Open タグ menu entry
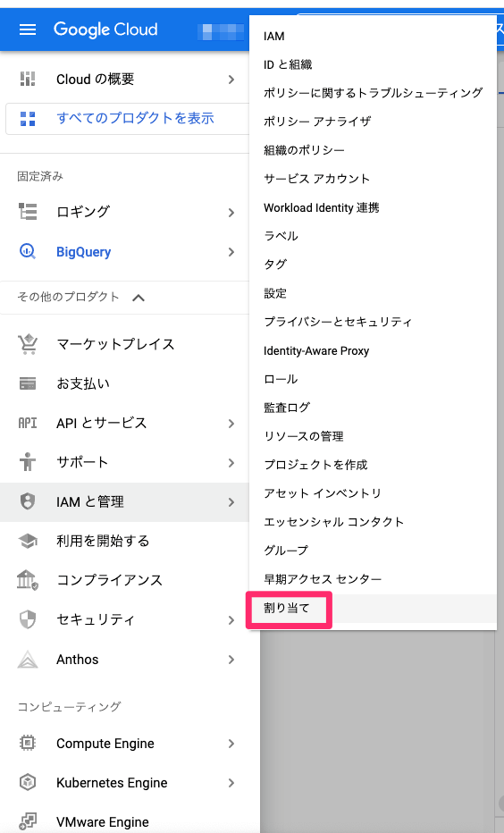The height and width of the screenshot is (833, 504). pos(373,265)
